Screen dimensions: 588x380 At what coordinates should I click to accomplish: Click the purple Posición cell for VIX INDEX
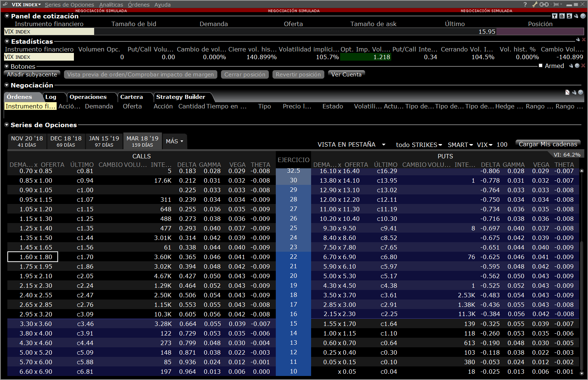tap(540, 32)
